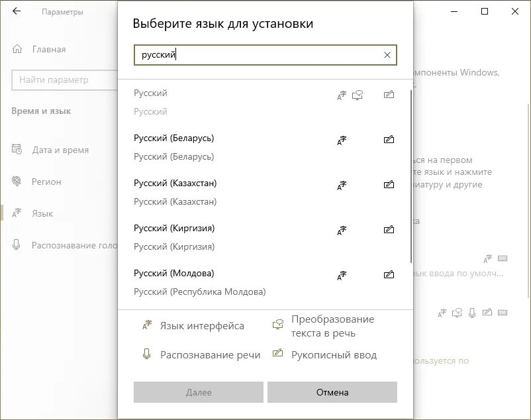Click the language search input box
Image resolution: width=531 pixels, height=420 pixels.
pyautogui.click(x=265, y=55)
